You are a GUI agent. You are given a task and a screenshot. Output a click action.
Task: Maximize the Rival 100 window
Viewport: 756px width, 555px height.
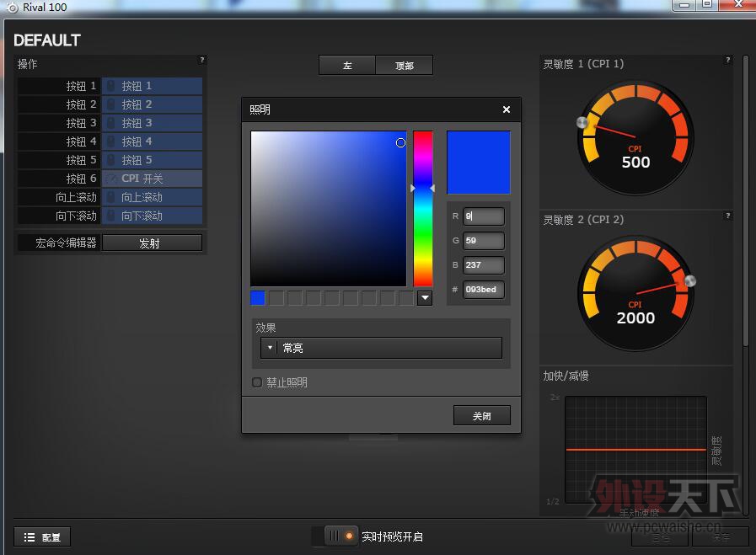[x=707, y=5]
